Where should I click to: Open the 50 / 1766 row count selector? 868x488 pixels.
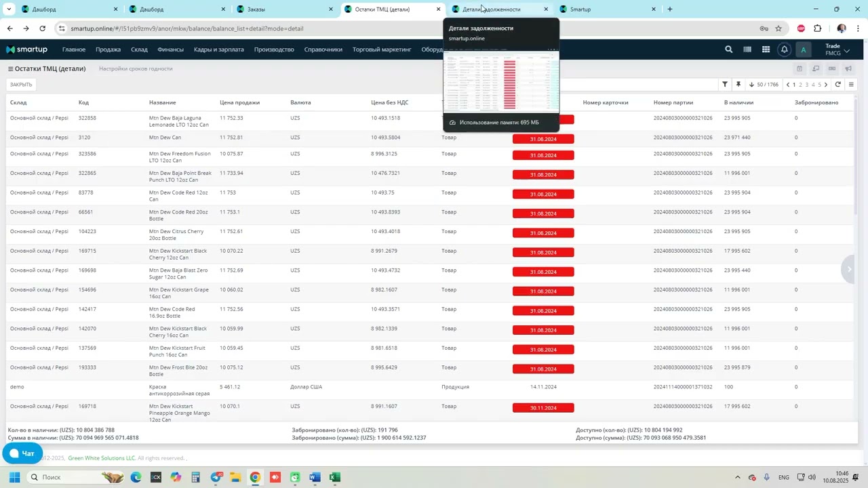764,85
